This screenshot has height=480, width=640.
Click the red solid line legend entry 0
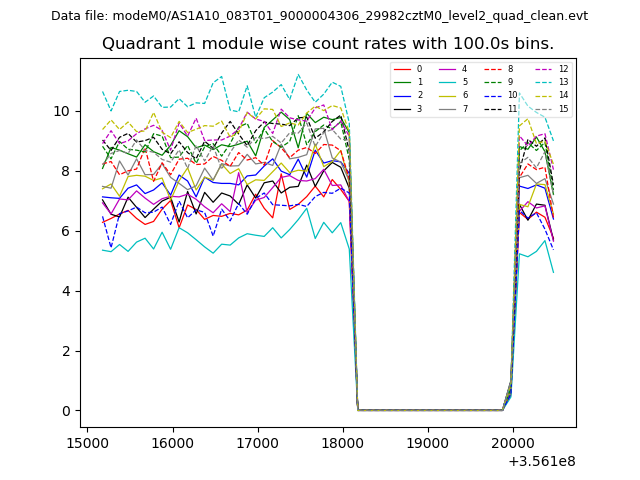pyautogui.click(x=407, y=69)
